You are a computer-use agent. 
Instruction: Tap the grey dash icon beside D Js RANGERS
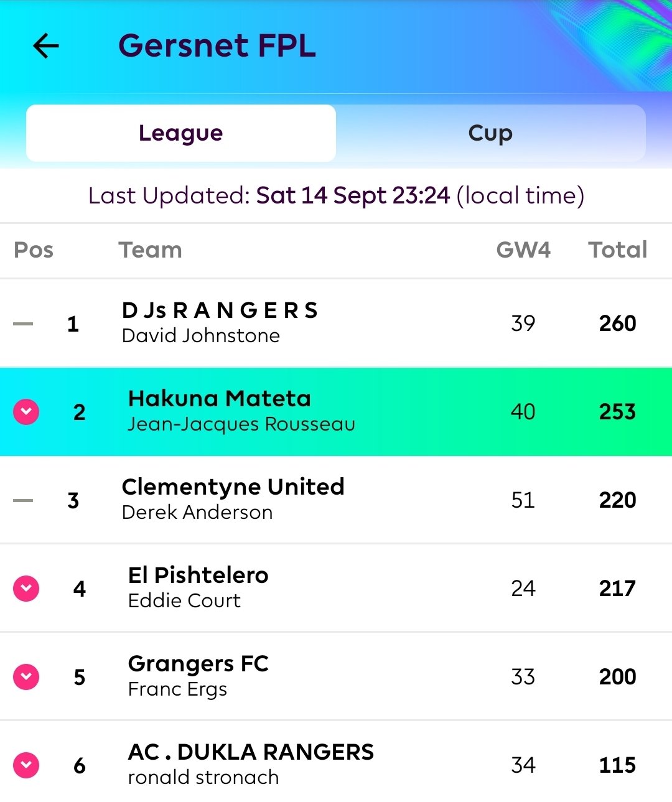(23, 324)
